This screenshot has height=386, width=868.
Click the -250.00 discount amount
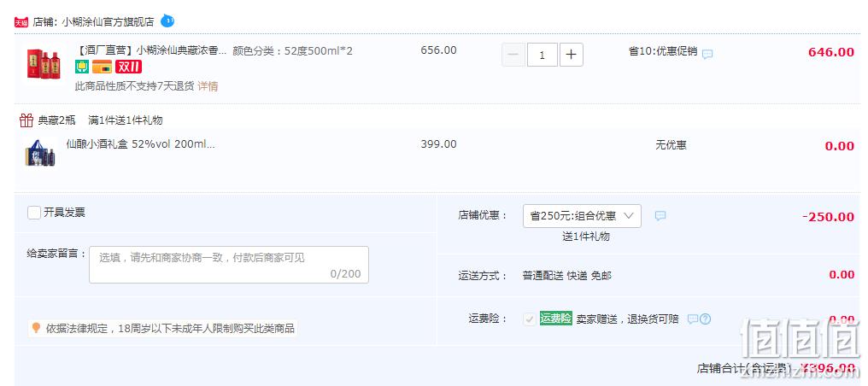coord(828,217)
